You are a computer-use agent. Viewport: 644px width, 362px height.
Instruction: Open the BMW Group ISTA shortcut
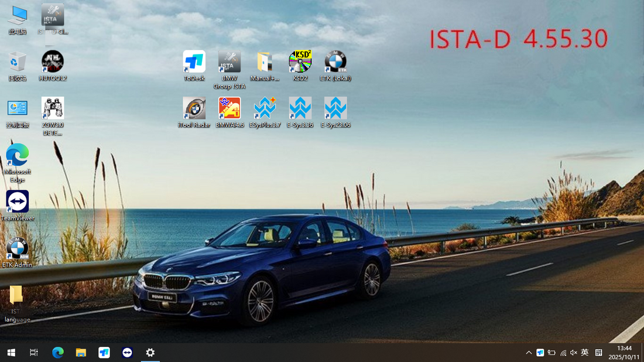[229, 62]
